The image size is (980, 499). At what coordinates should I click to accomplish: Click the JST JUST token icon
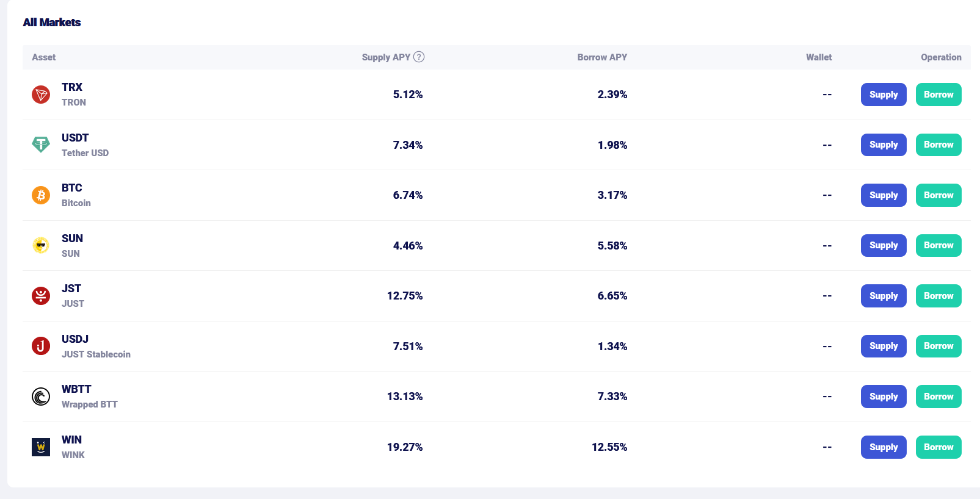41,296
